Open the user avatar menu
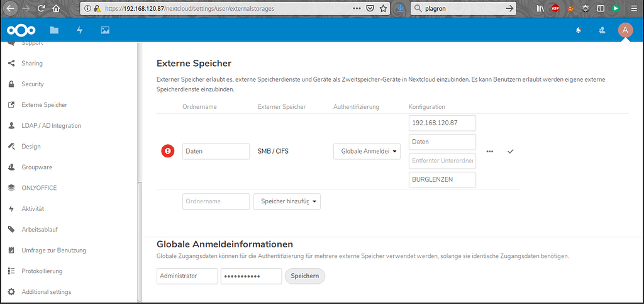 tap(625, 30)
